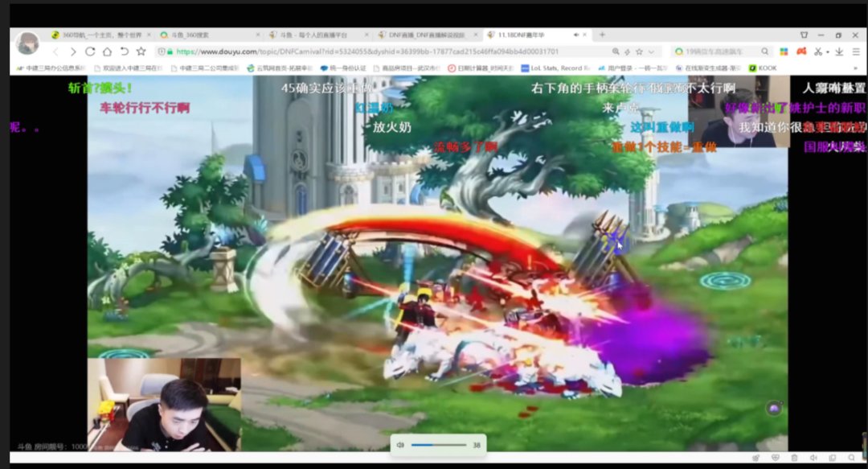
Task: Reload the page with the refresh icon
Action: (x=90, y=51)
